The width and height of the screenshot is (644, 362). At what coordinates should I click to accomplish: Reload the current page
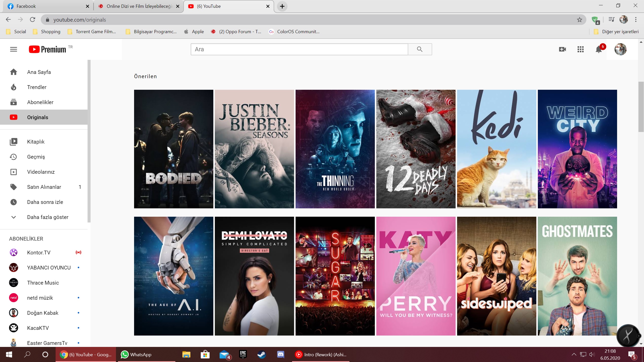[32, 20]
